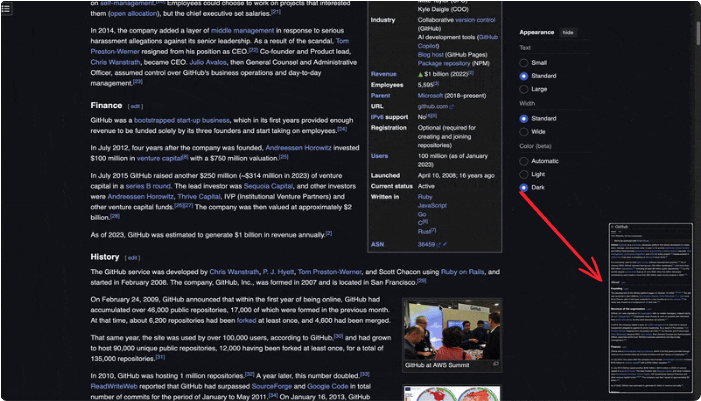
Task: Edit the Finance section
Action: point(135,106)
